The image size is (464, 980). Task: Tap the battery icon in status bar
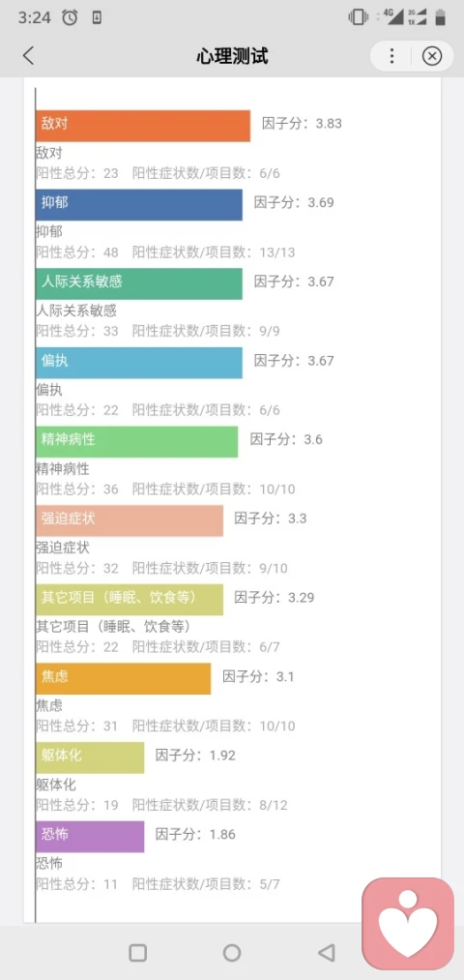(x=440, y=16)
